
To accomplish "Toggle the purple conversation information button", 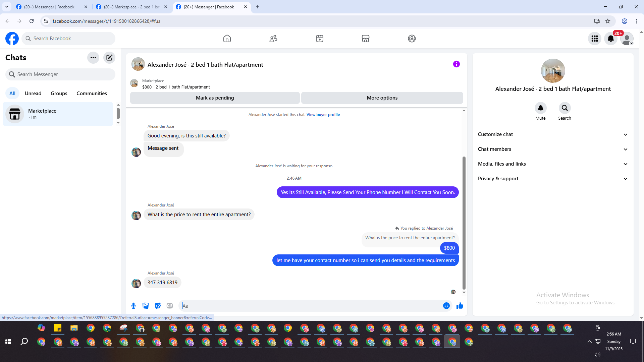I will click(x=456, y=64).
